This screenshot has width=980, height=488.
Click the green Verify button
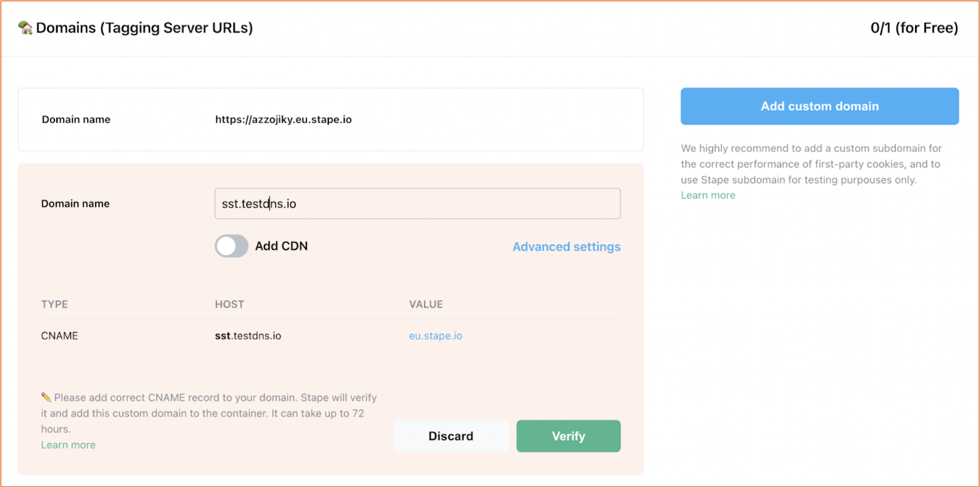click(x=568, y=436)
